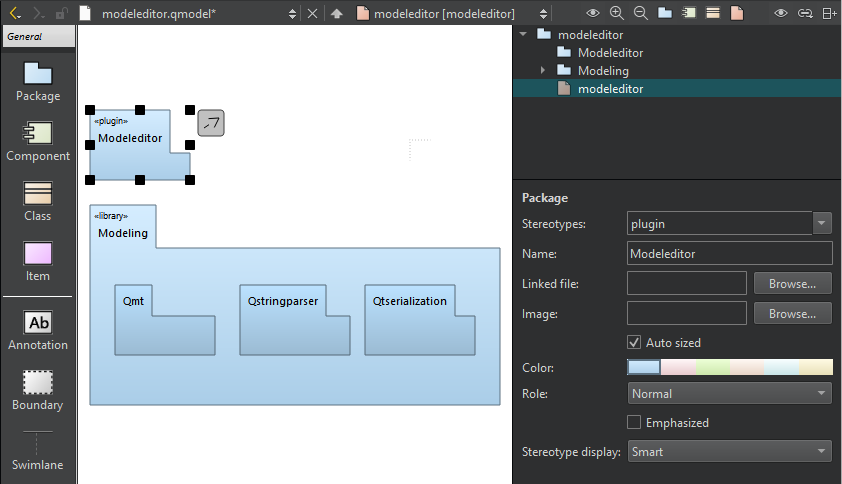Viewport: 842px width, 484px height.
Task: Switch to the General palette tab
Action: pyautogui.click(x=38, y=36)
